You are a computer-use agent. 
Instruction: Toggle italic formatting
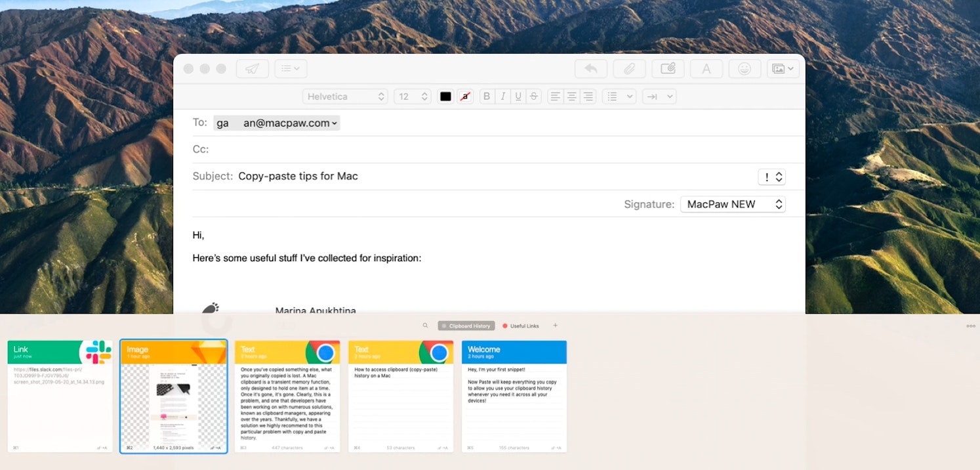(502, 96)
